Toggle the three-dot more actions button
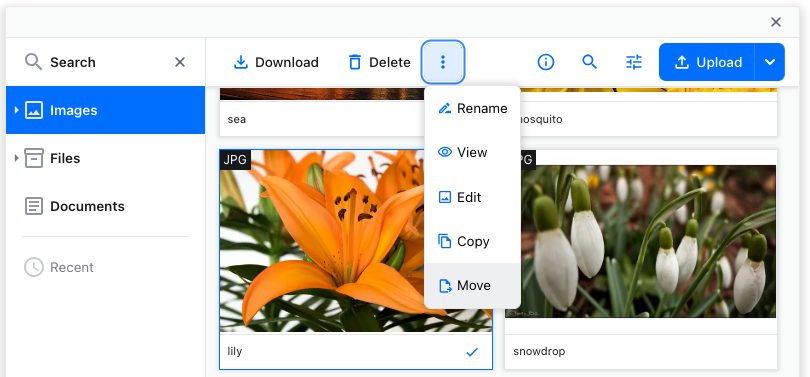The width and height of the screenshot is (810, 377). click(443, 62)
